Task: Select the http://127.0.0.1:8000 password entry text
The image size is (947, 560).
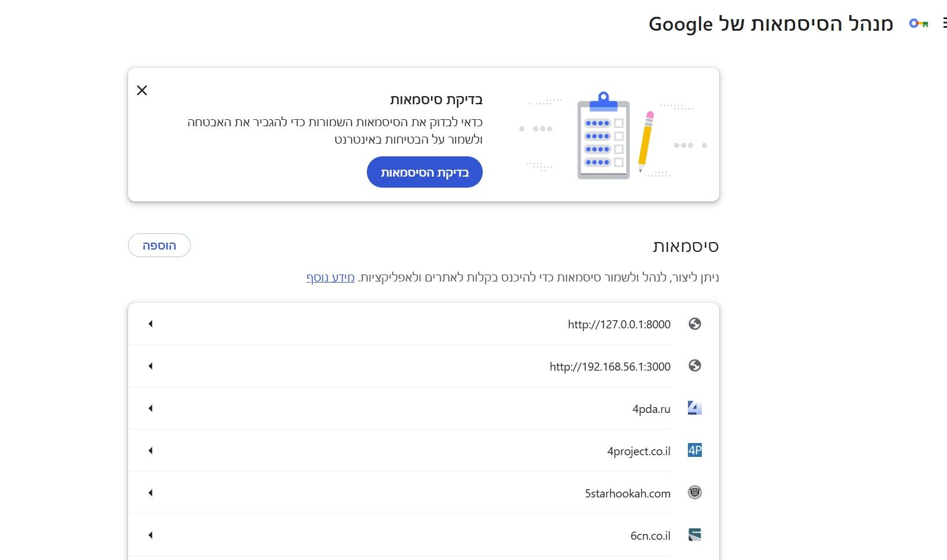Action: point(619,324)
